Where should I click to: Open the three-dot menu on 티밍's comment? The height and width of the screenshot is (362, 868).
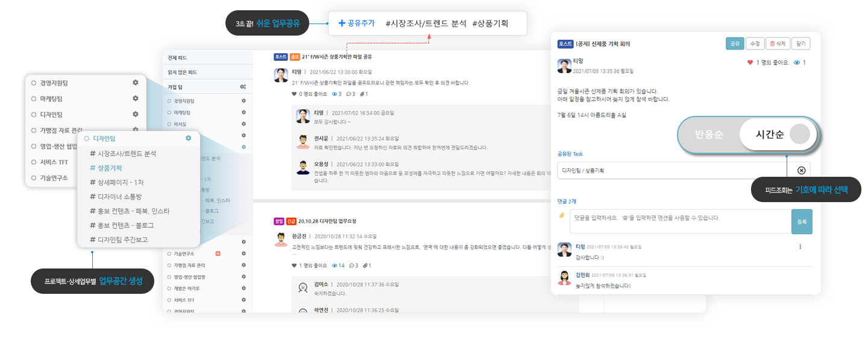tap(800, 247)
